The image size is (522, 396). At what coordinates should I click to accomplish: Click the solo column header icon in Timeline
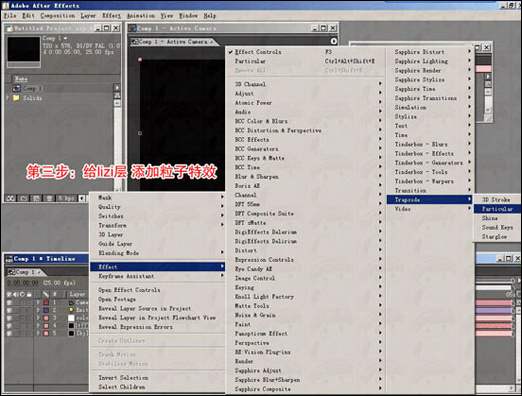tap(22, 294)
